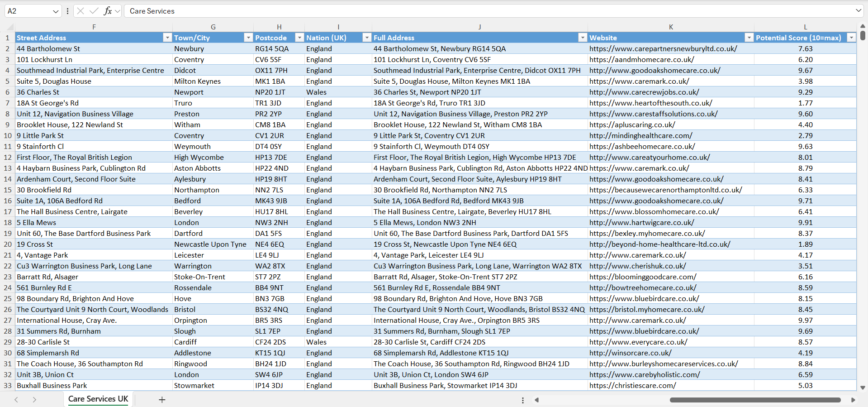Select potential score cell 1.77
The image size is (868, 407).
point(805,103)
